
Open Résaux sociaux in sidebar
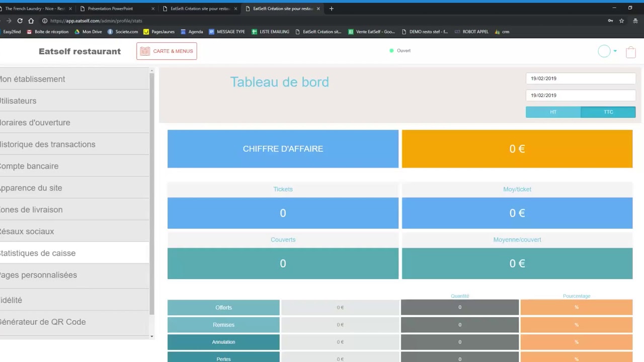click(x=74, y=231)
